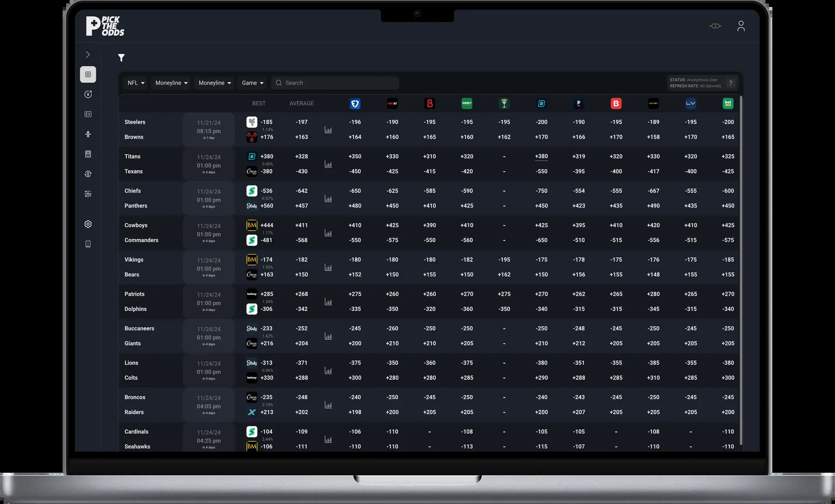The width and height of the screenshot is (835, 504).
Task: Click the LV sportsbook column icon
Action: (691, 103)
